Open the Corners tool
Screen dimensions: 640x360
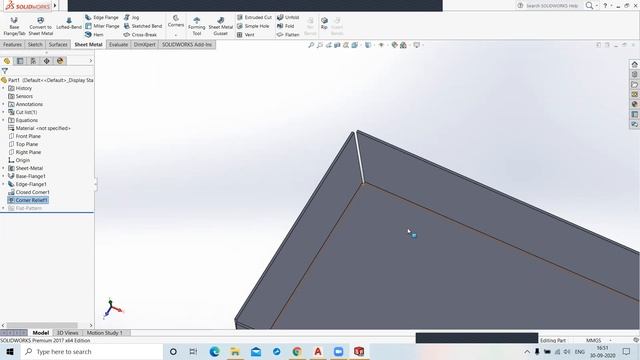pyautogui.click(x=176, y=21)
